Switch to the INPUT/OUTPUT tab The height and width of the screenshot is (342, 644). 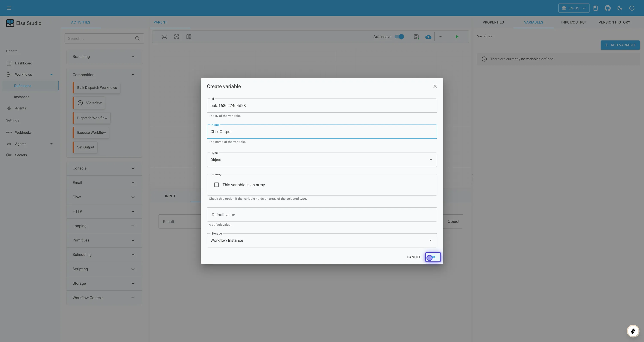point(574,22)
